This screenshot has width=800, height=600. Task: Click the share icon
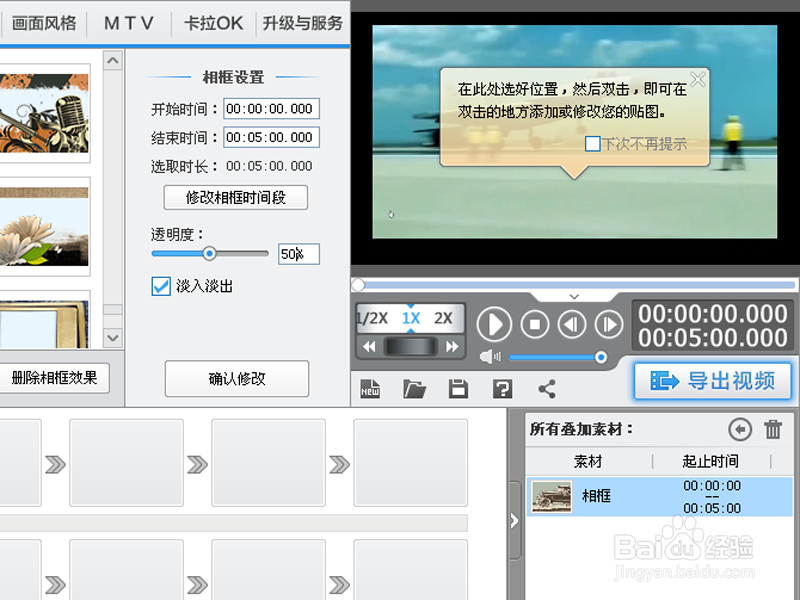[x=547, y=389]
